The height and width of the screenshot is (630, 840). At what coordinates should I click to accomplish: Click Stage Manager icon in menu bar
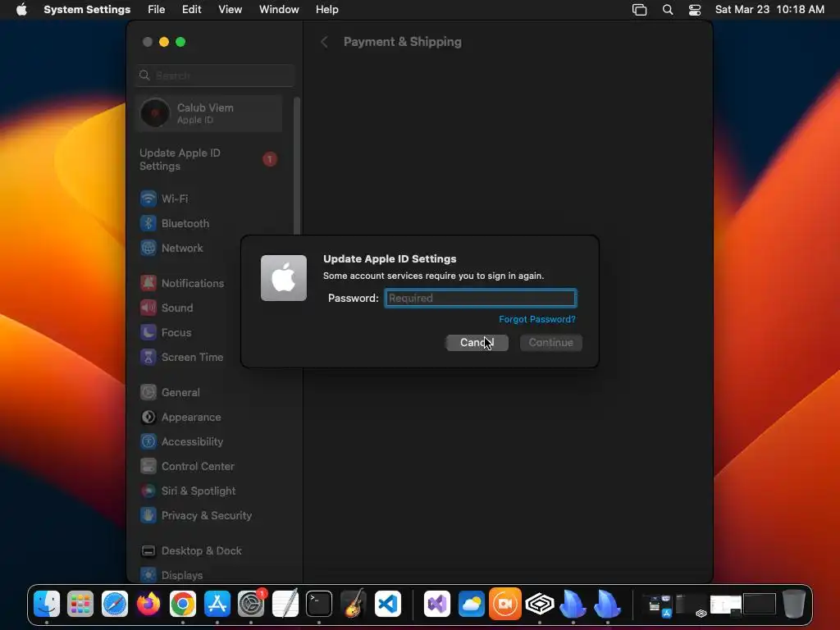(x=639, y=9)
